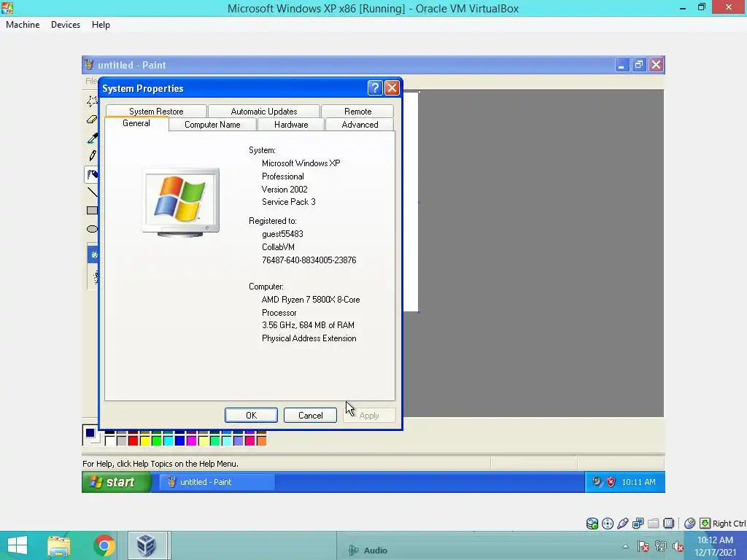Viewport: 747px width, 560px height.
Task: Pick the white color swatch in Paint
Action: point(110,441)
